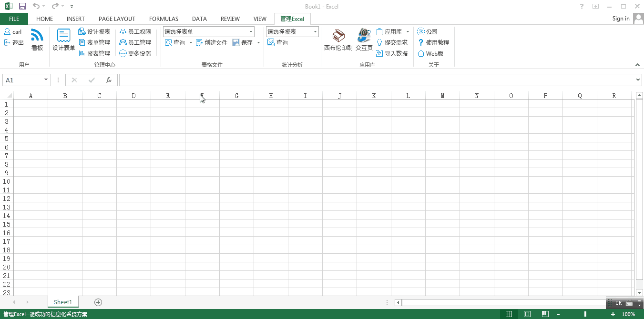The height and width of the screenshot is (319, 644).
Task: Open 员工管理 staff management
Action: pos(135,42)
